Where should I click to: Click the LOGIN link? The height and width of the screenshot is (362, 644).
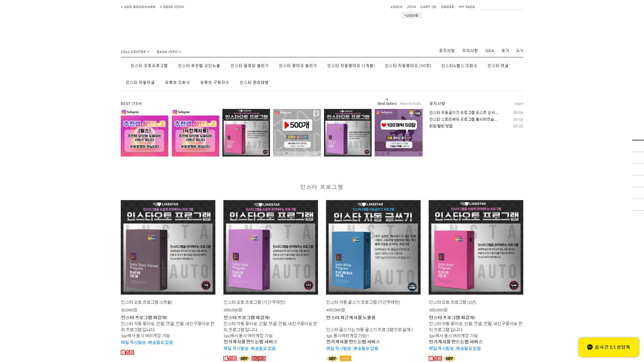396,7
